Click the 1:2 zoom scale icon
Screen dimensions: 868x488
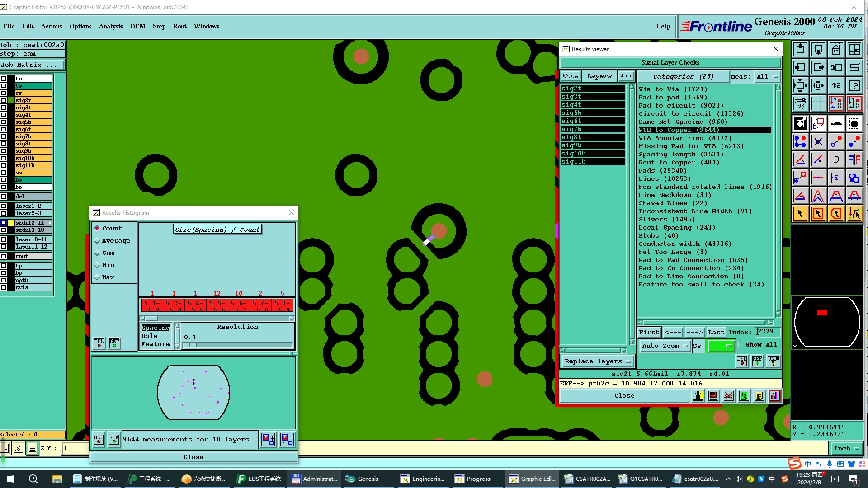836,85
